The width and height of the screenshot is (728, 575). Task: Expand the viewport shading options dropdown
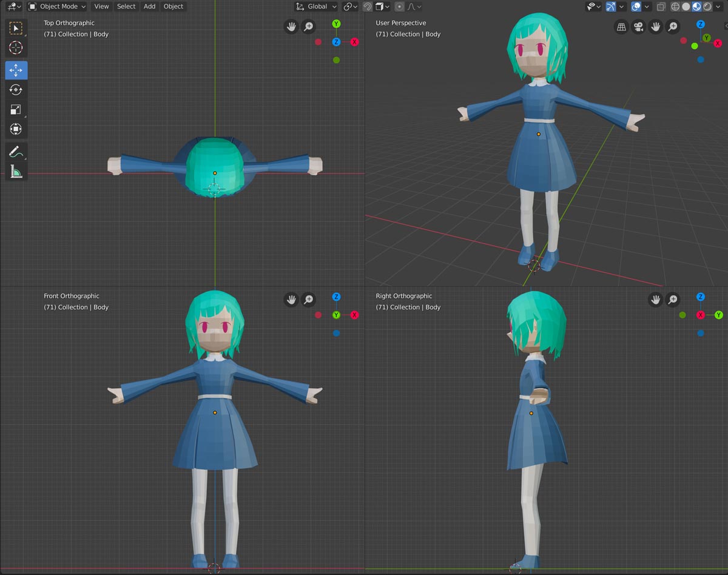pos(720,7)
